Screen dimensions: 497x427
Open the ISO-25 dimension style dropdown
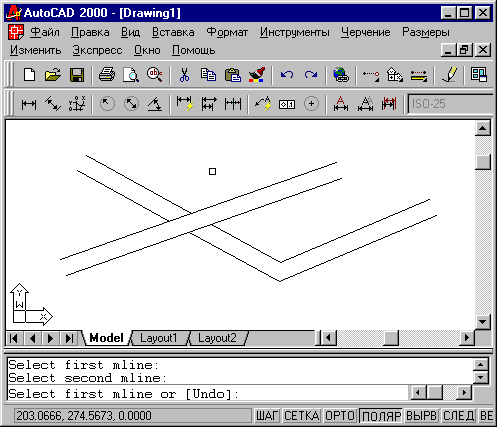(451, 104)
